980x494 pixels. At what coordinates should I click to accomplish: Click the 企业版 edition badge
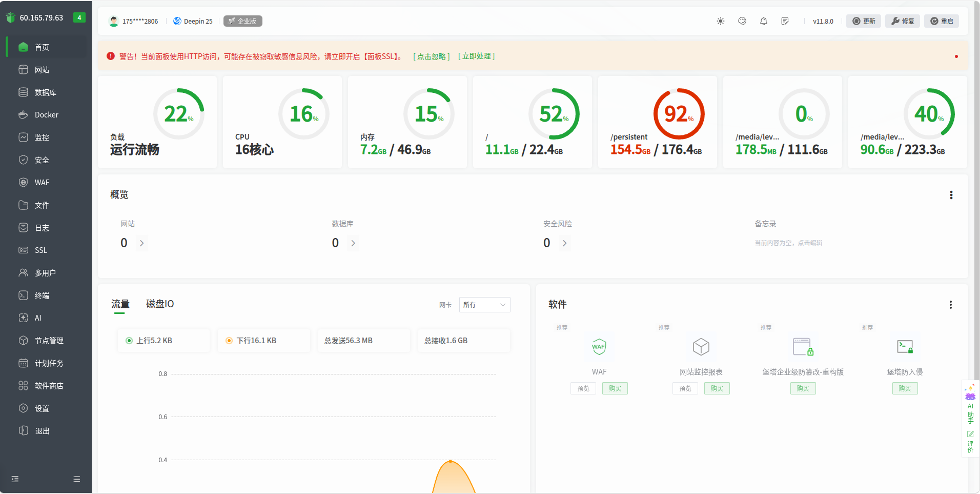click(243, 21)
